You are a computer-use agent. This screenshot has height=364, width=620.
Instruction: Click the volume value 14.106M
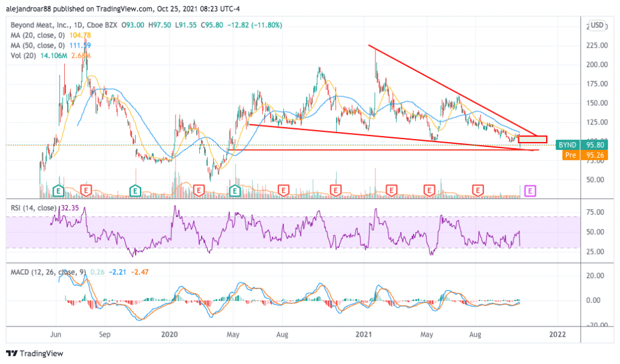point(54,56)
